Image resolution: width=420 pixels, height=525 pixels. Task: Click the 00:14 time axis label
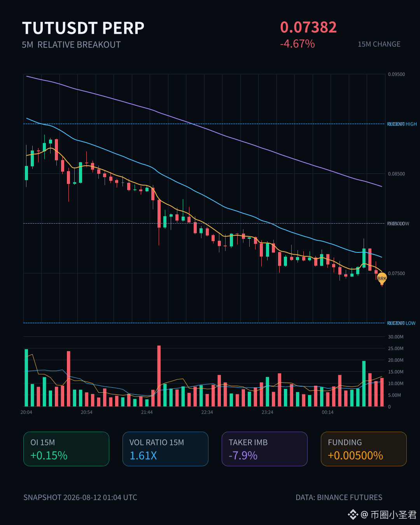pyautogui.click(x=328, y=412)
